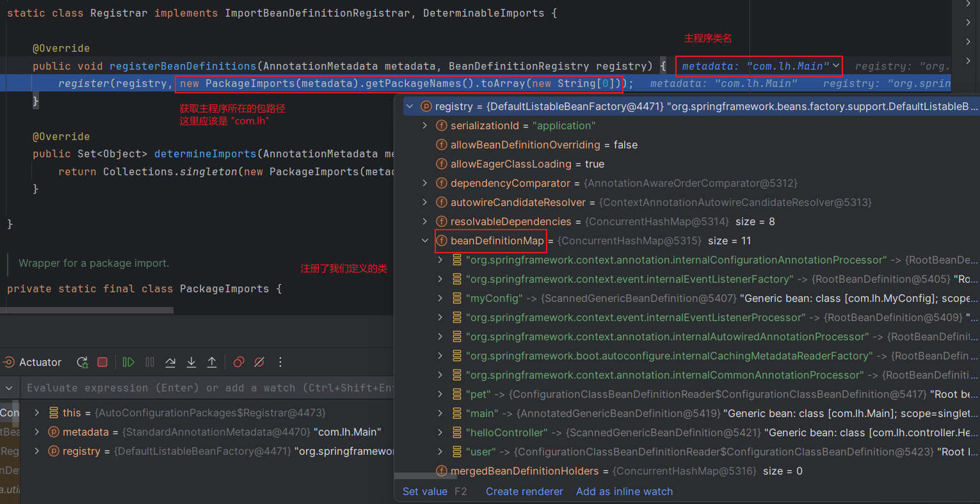Click the determineImports method name

(205, 154)
